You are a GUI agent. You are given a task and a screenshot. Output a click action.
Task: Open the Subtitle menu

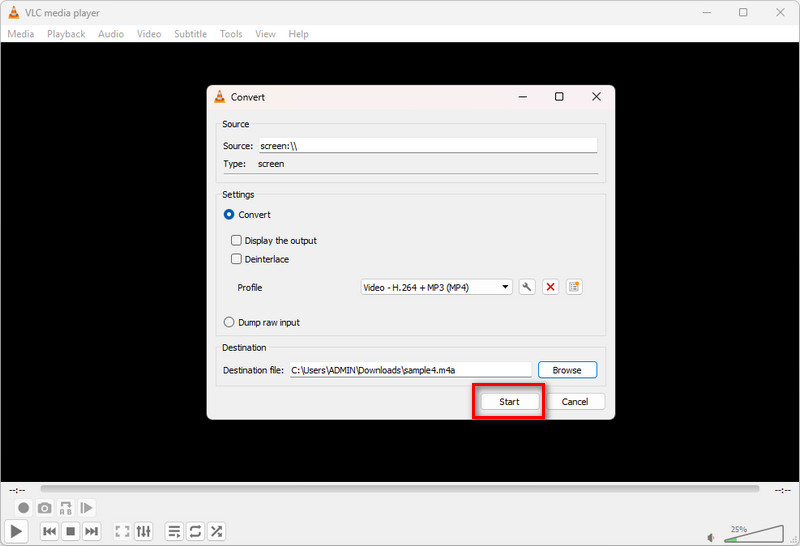point(190,34)
